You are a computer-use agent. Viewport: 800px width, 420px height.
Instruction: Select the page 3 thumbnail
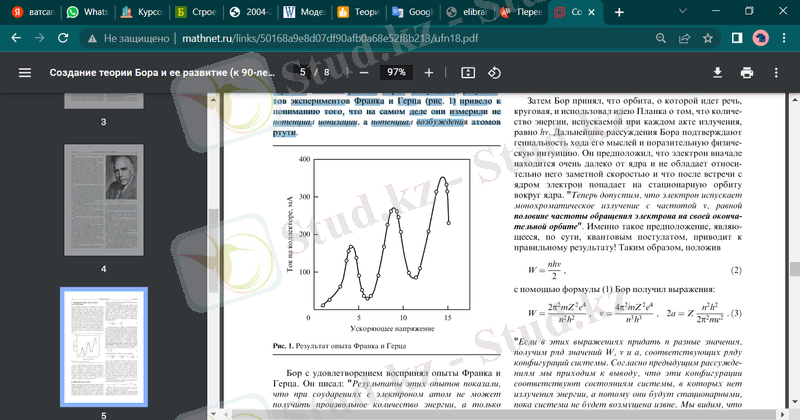[x=104, y=101]
